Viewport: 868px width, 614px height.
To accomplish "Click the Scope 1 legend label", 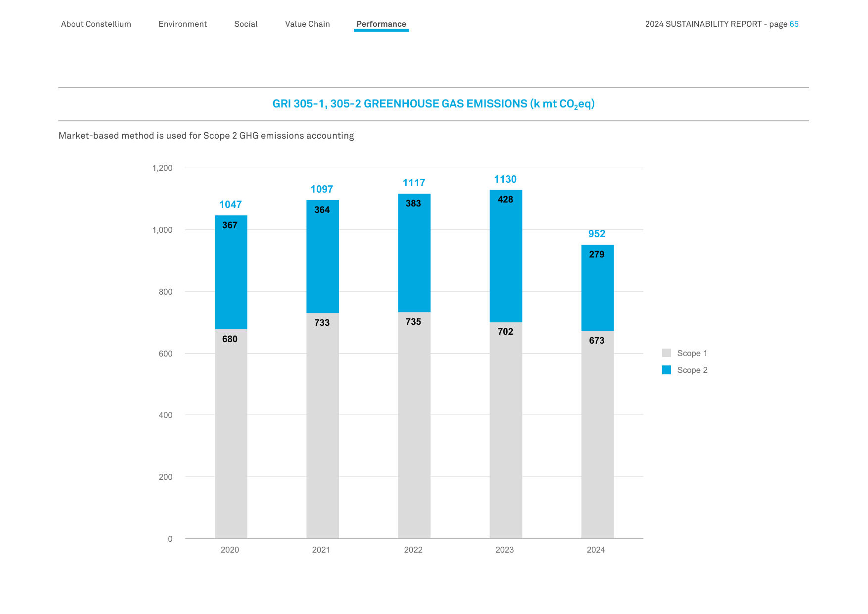I will click(x=692, y=353).
